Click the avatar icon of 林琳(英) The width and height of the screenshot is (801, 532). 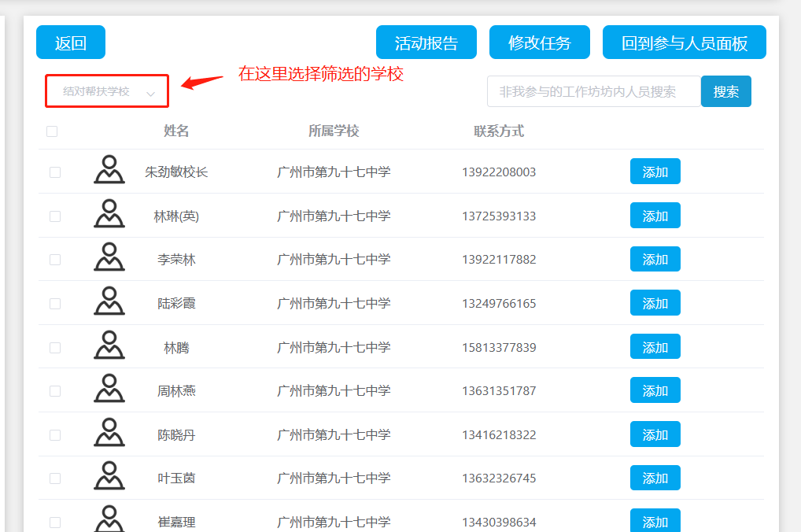(109, 213)
